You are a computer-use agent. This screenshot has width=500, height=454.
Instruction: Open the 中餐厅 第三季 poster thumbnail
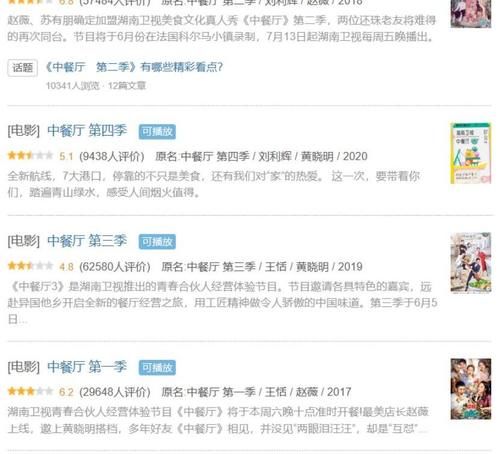(471, 263)
